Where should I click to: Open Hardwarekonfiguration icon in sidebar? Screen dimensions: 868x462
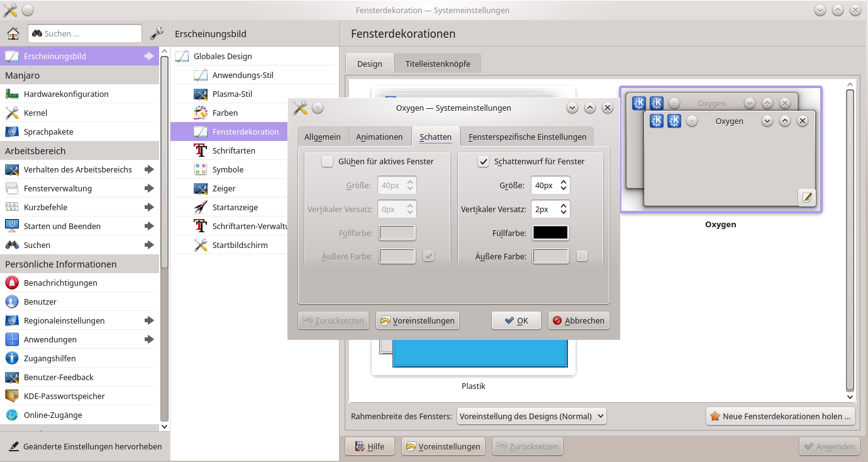coord(12,94)
